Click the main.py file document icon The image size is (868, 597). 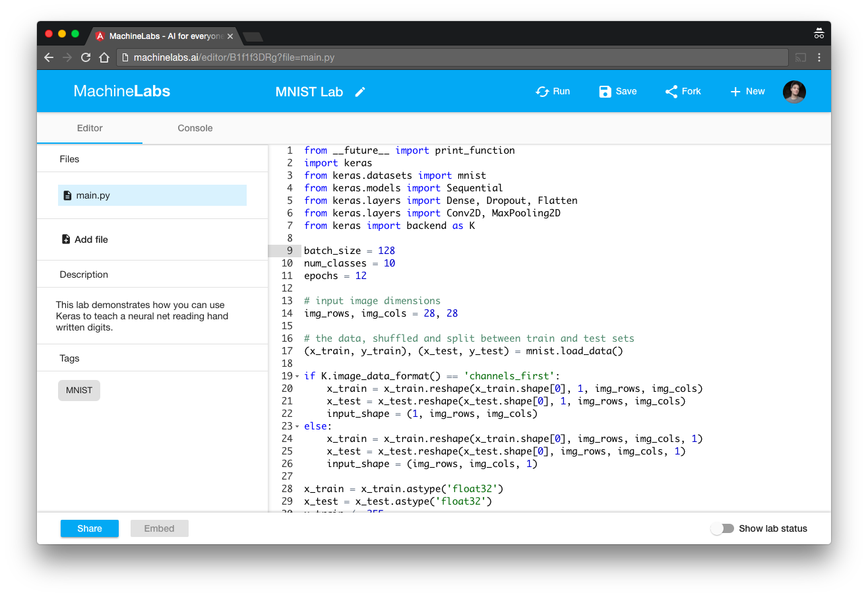[67, 195]
